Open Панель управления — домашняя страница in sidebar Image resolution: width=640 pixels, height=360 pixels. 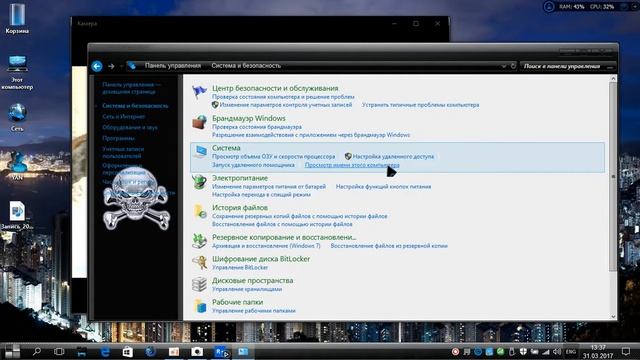(x=131, y=88)
